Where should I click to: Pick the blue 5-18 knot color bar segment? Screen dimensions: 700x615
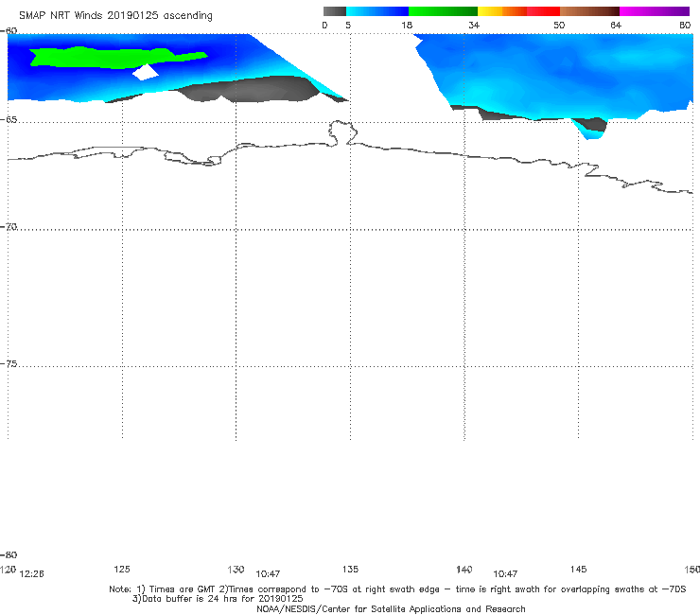[377, 11]
